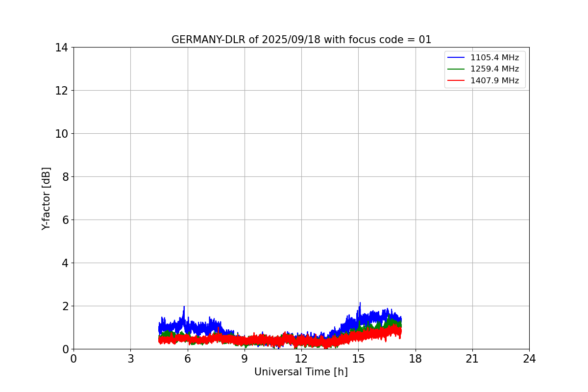Click y-axis tick label '10'
Image resolution: width=588 pixels, height=392 pixels.
point(62,134)
